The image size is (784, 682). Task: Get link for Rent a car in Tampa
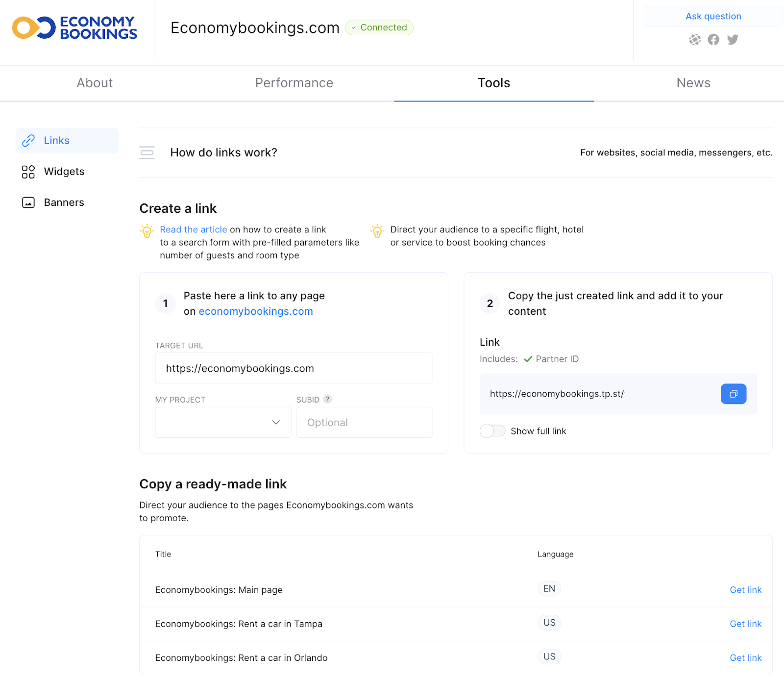(745, 624)
